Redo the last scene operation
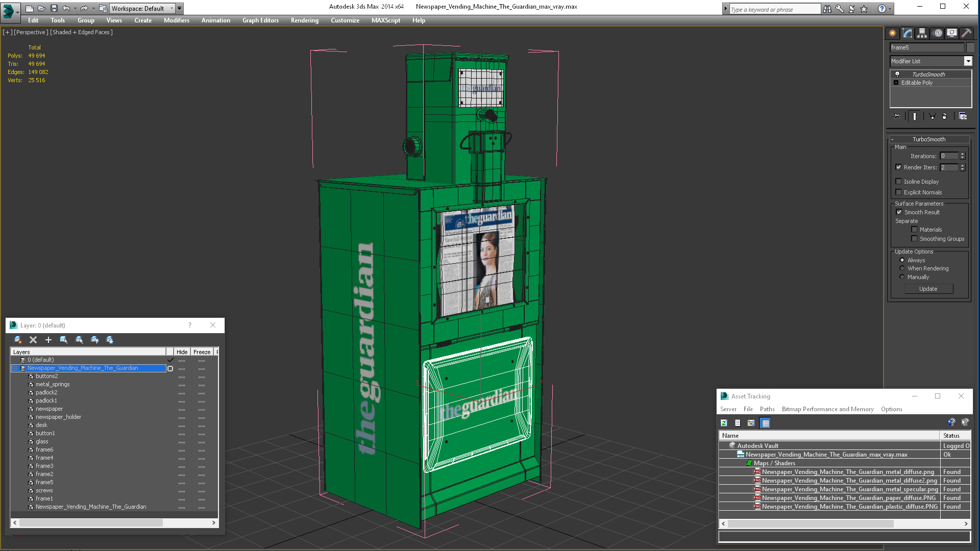The image size is (980, 551). click(x=84, y=9)
